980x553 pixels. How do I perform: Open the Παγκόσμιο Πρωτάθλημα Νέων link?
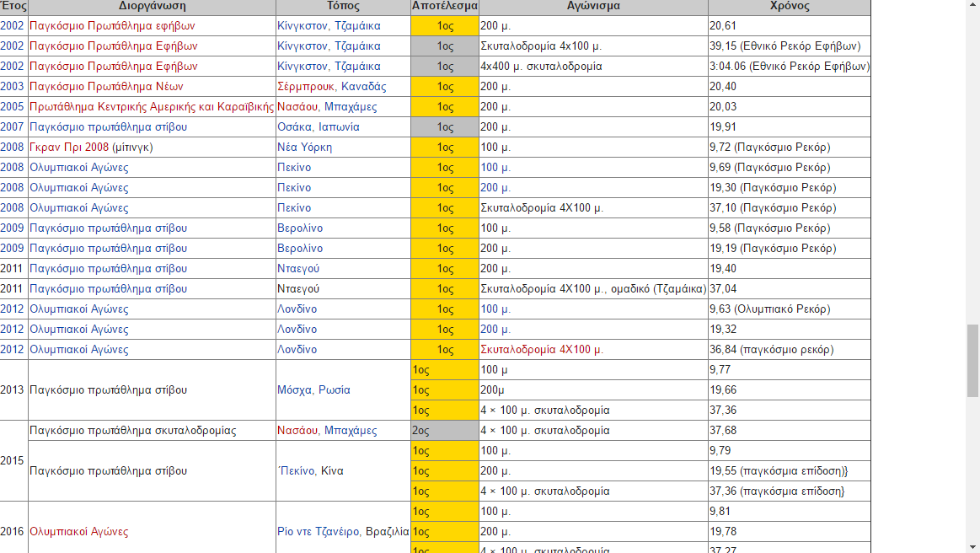[x=106, y=87]
